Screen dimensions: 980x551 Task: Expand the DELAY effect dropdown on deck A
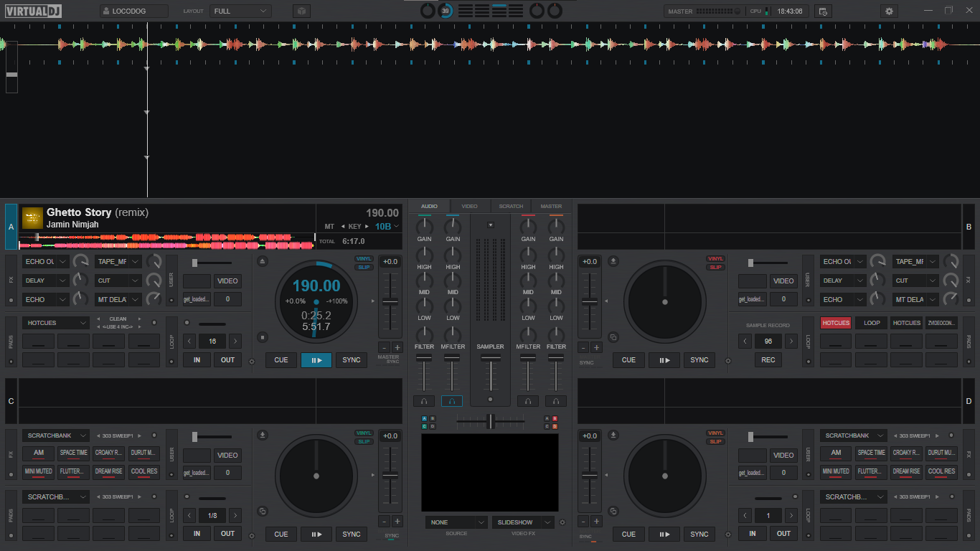(x=46, y=281)
